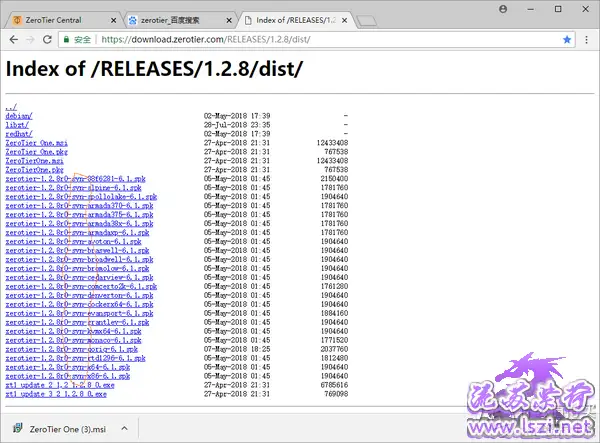The image size is (600, 443).
Task: Download ZeroTierOne.msi without space
Action: [x=34, y=161]
